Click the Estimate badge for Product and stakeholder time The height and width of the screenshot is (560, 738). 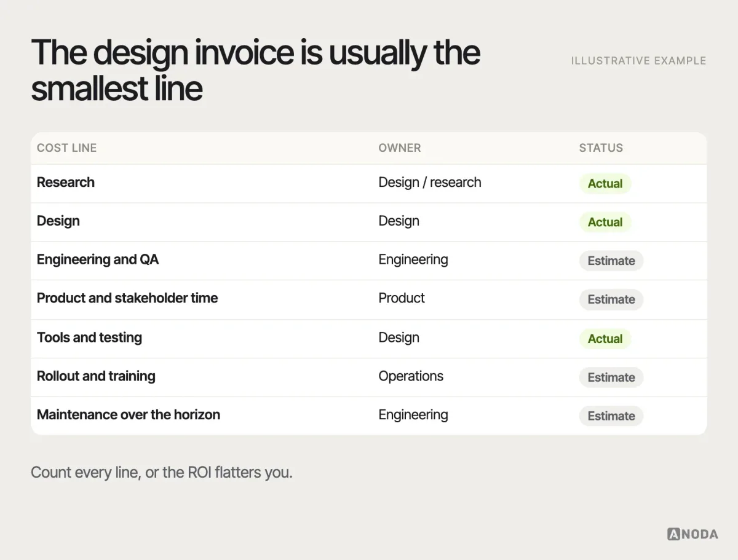coord(611,299)
